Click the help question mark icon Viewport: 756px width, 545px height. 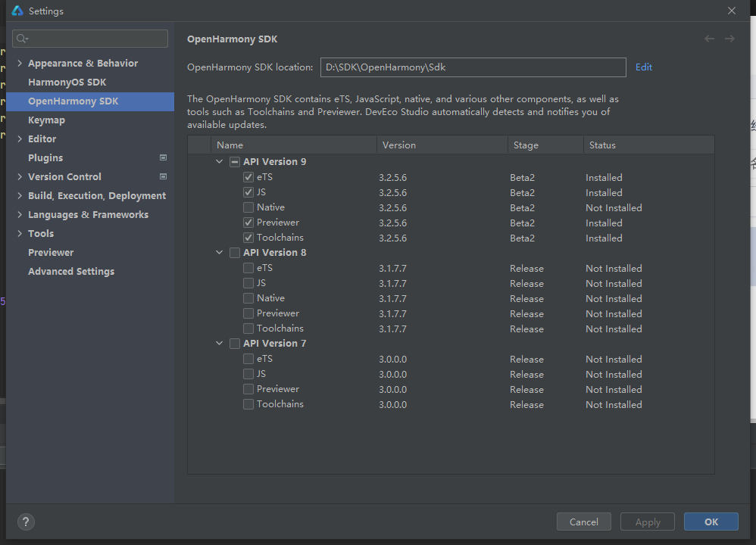26,522
